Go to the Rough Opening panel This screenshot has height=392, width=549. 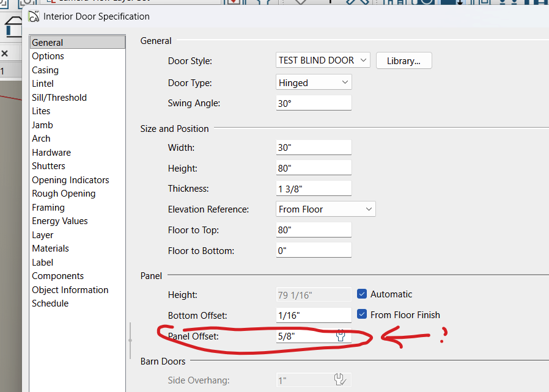click(64, 194)
